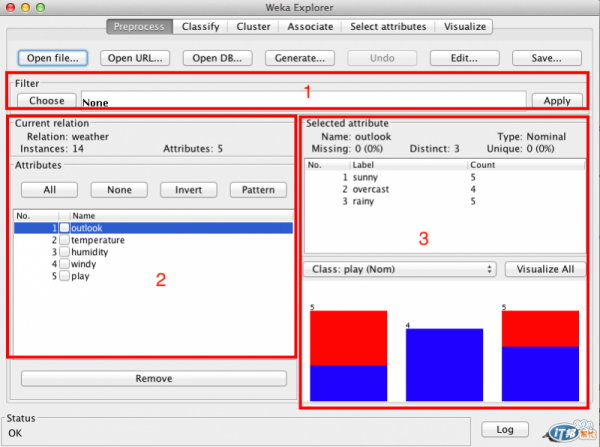Screen dimensions: 600x447
Task: Tick the windy attribute checkbox
Action: click(x=65, y=264)
